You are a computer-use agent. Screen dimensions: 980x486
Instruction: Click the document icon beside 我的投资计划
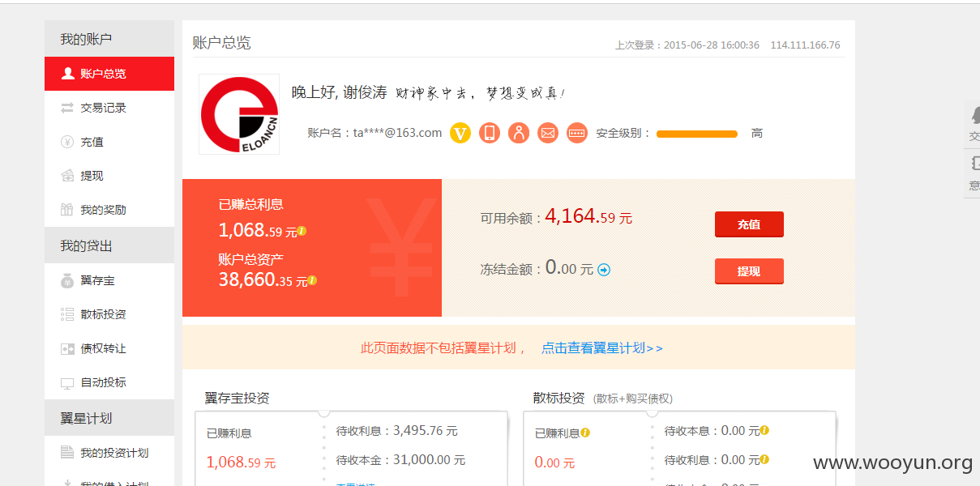[x=68, y=453]
